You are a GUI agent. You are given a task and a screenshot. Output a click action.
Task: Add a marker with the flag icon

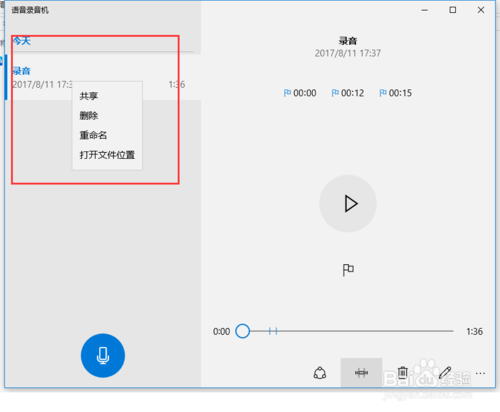[x=348, y=270]
